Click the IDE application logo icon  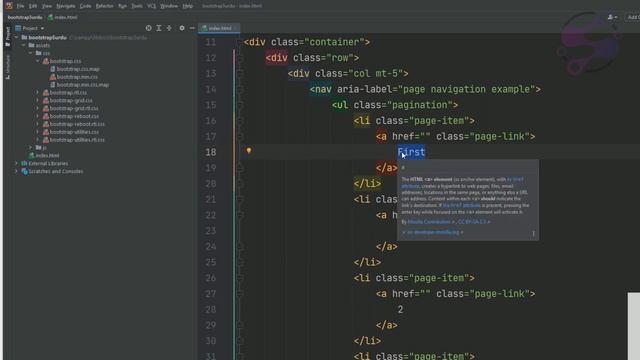[x=9, y=6]
